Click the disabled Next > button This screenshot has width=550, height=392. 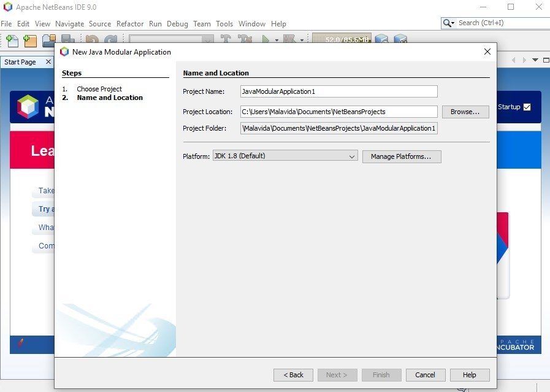[x=337, y=375]
